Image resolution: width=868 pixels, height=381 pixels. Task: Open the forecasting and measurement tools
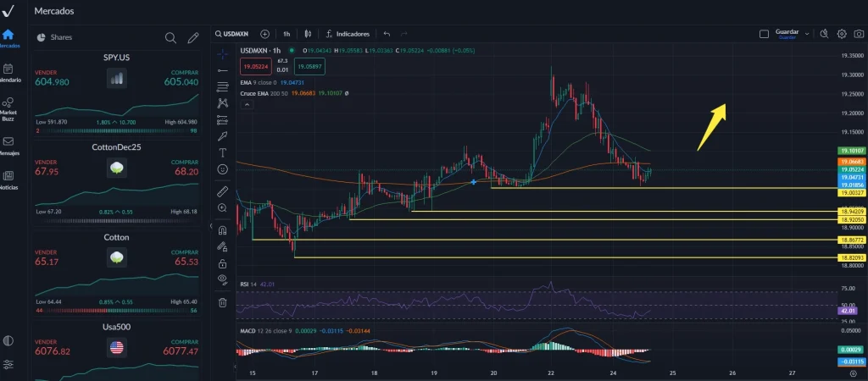(x=223, y=119)
